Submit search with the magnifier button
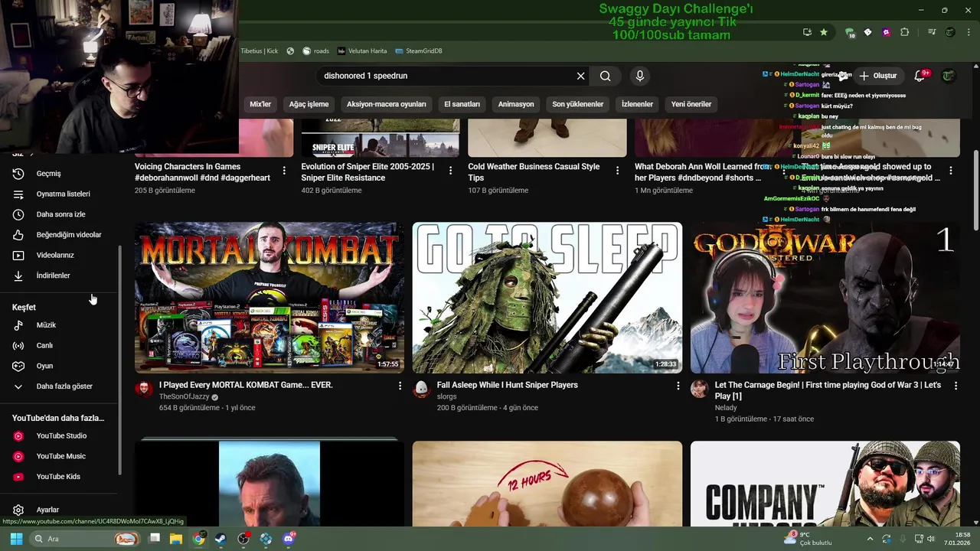The width and height of the screenshot is (980, 551). [606, 76]
